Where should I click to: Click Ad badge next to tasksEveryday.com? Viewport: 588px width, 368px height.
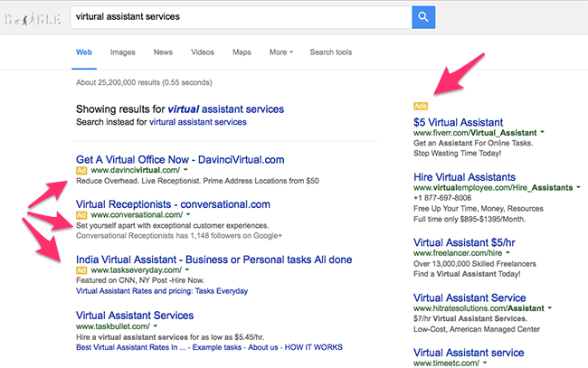81,270
